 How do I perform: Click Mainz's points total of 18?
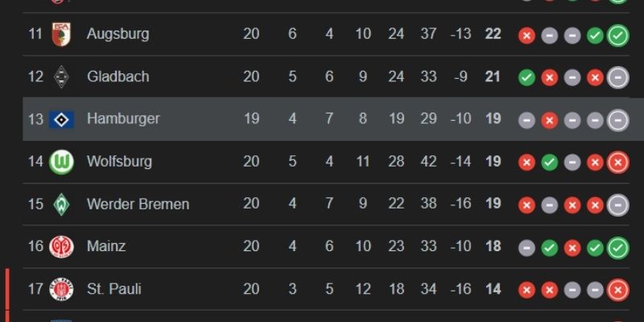coord(493,246)
